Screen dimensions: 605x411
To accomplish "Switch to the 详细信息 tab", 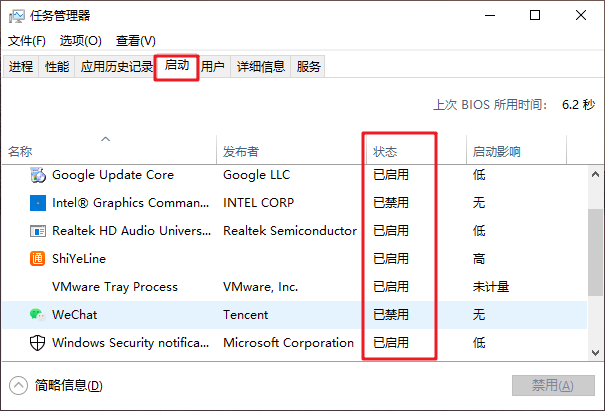I will point(260,67).
